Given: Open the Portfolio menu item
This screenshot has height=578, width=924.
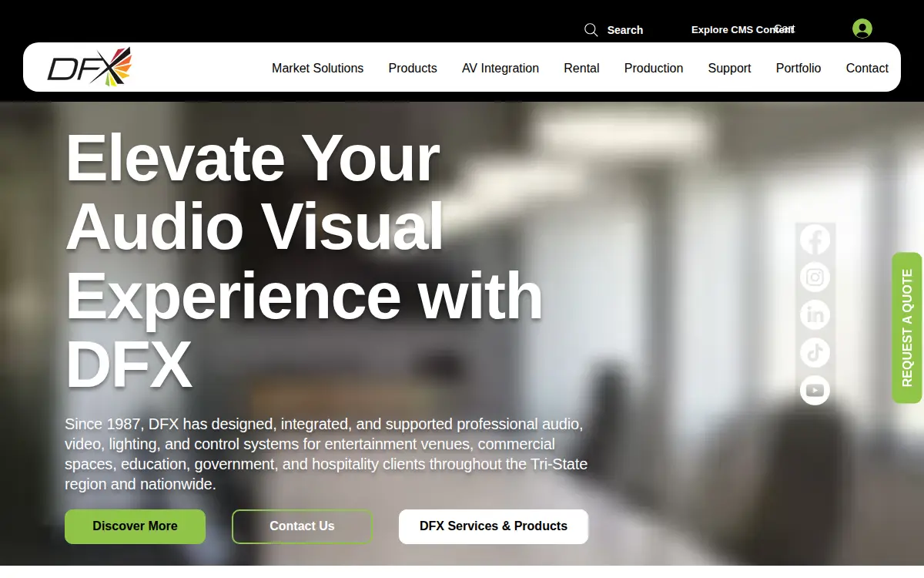Looking at the screenshot, I should coord(798,68).
